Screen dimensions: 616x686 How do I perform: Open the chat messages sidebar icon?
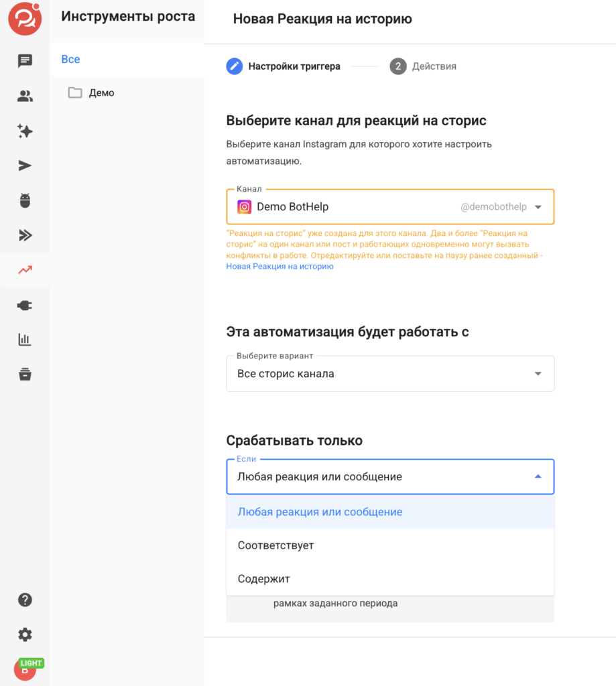(25, 61)
